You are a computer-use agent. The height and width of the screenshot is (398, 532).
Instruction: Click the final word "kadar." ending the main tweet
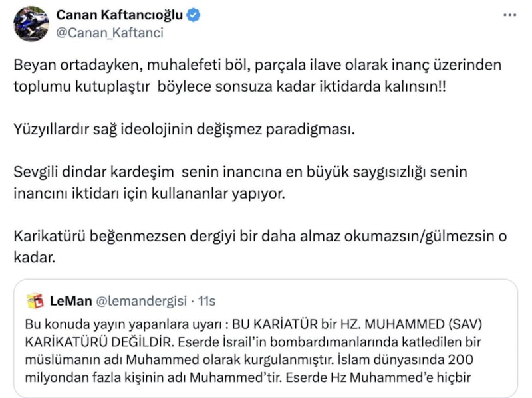pos(35,256)
